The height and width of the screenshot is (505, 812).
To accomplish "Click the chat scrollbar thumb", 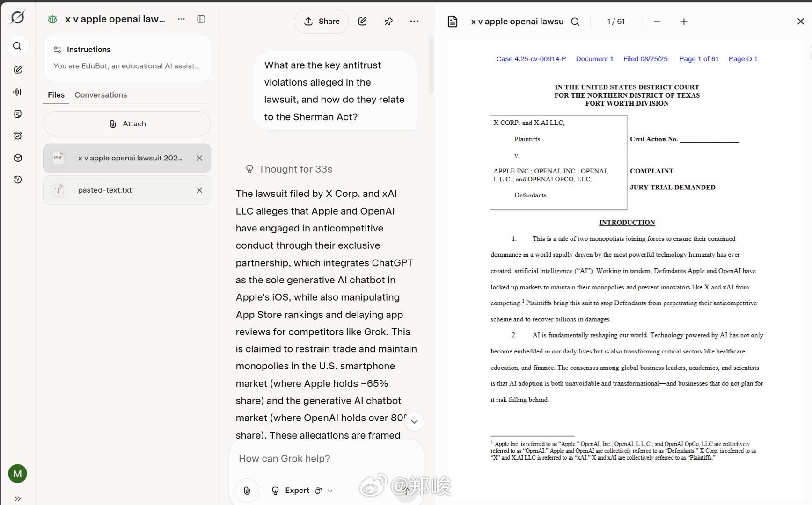I will pyautogui.click(x=431, y=65).
